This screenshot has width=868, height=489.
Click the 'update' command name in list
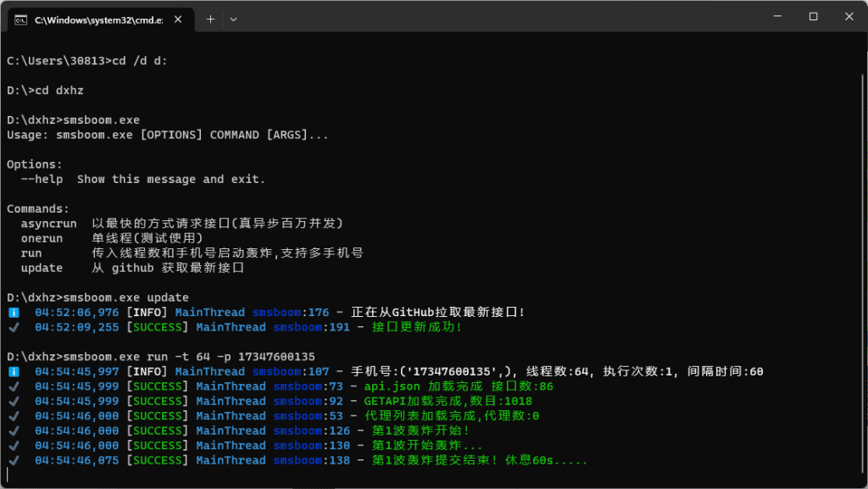point(42,269)
